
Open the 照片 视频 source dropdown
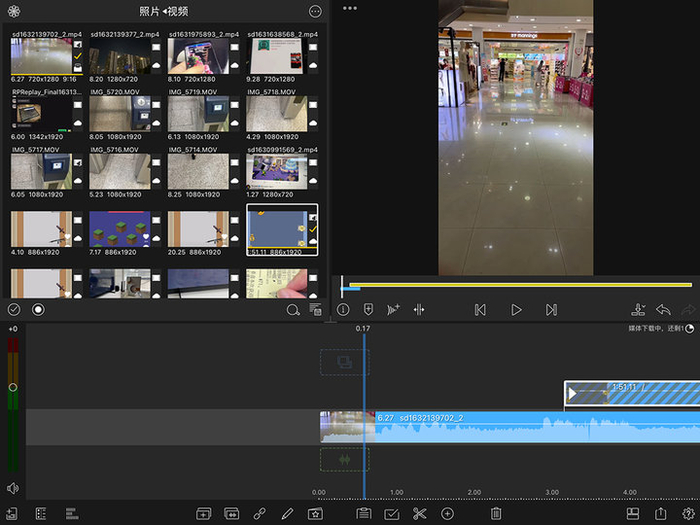pyautogui.click(x=163, y=12)
